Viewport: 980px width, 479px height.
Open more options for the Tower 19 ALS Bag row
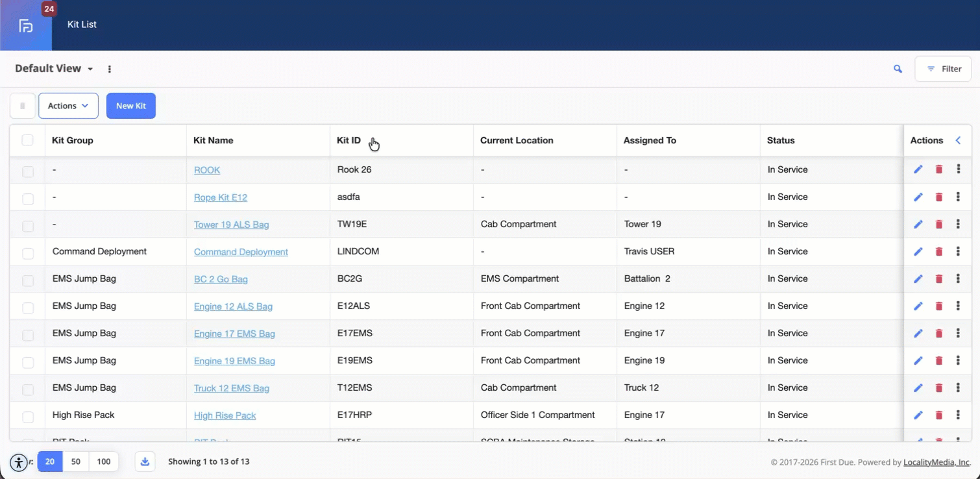[959, 224]
